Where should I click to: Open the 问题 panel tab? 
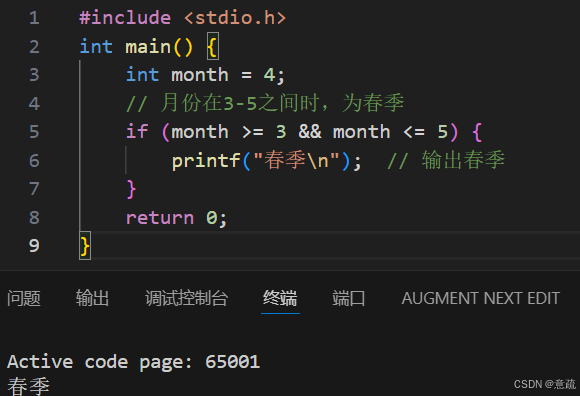pos(24,298)
